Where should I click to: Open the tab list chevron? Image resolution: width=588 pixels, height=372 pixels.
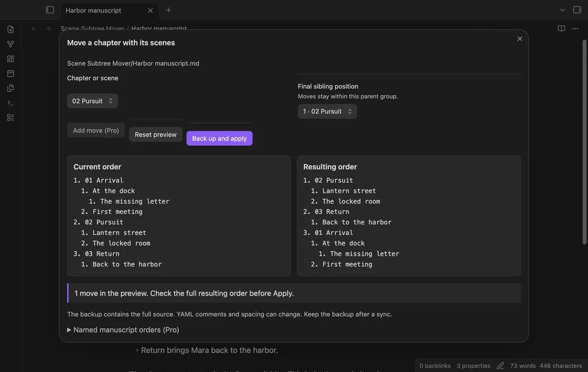[563, 10]
